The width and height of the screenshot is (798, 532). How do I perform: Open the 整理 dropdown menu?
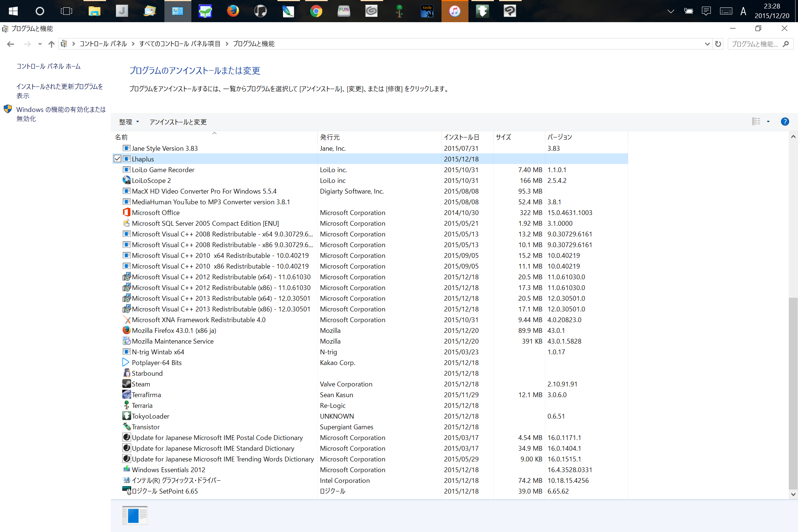[x=129, y=122]
